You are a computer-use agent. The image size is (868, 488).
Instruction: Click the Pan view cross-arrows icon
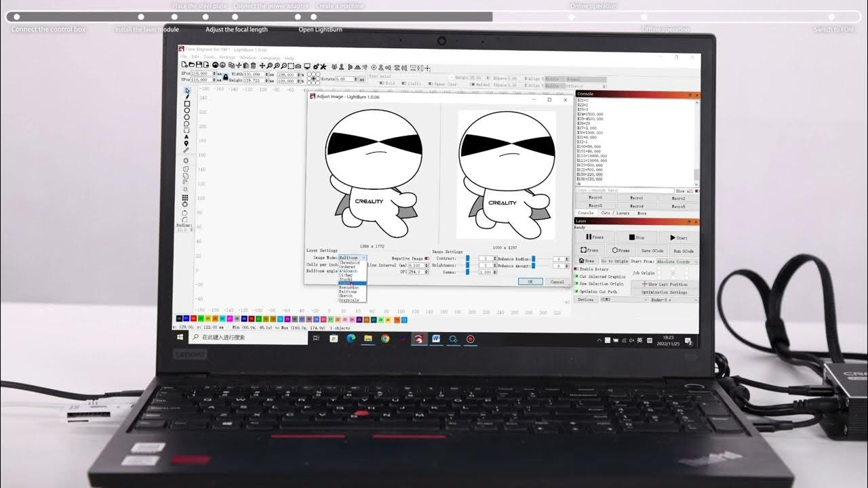pyautogui.click(x=262, y=66)
